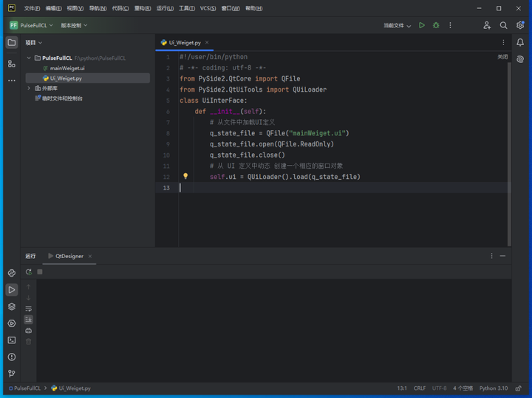Toggle soft-wrap in run console

pyautogui.click(x=29, y=308)
